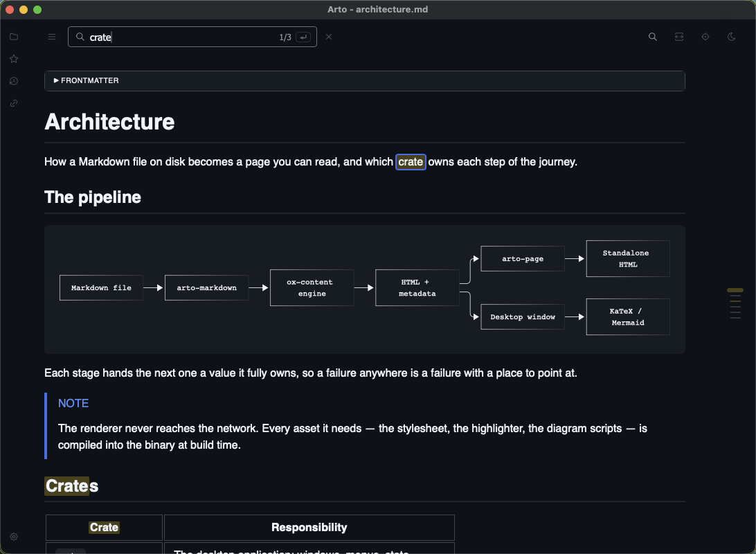This screenshot has width=756, height=554.
Task: Open search via the top-right magnifier icon
Action: (653, 37)
